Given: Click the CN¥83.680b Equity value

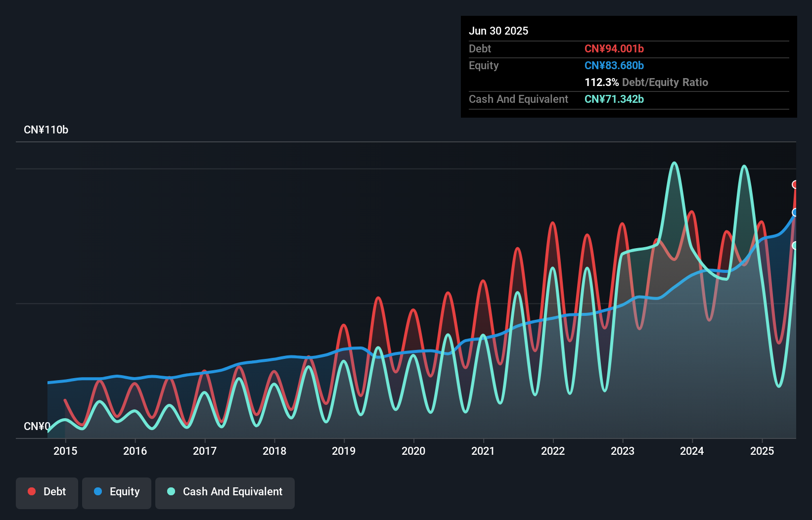Looking at the screenshot, I should click(x=614, y=65).
